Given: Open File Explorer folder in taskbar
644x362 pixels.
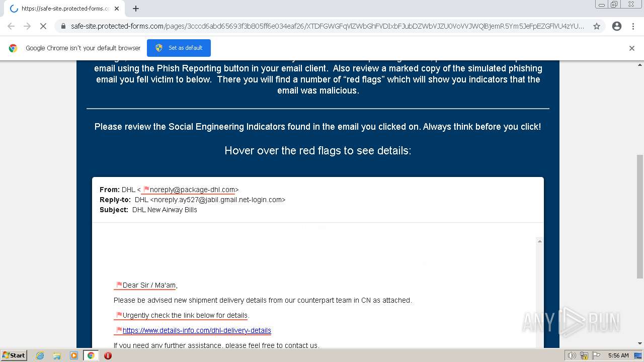Looking at the screenshot, I should pyautogui.click(x=57, y=355).
